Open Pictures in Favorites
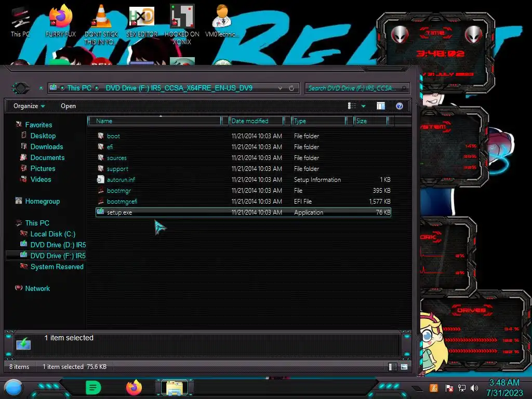This screenshot has width=532, height=399. (43, 168)
